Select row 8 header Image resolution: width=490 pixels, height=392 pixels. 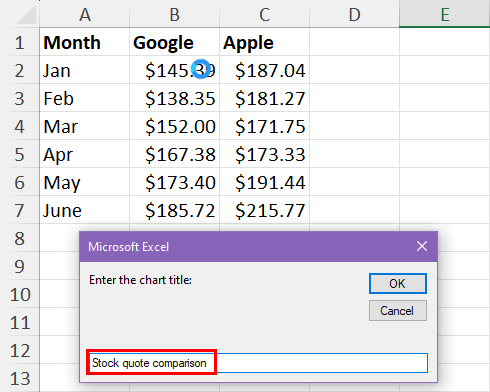click(19, 238)
